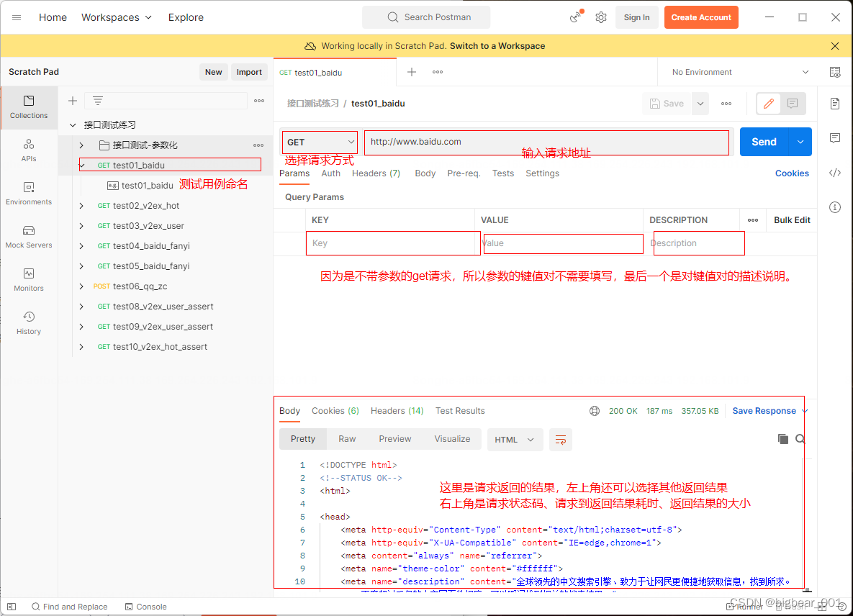Open the settings gear icon
Viewport: 853px width, 616px height.
coord(600,17)
